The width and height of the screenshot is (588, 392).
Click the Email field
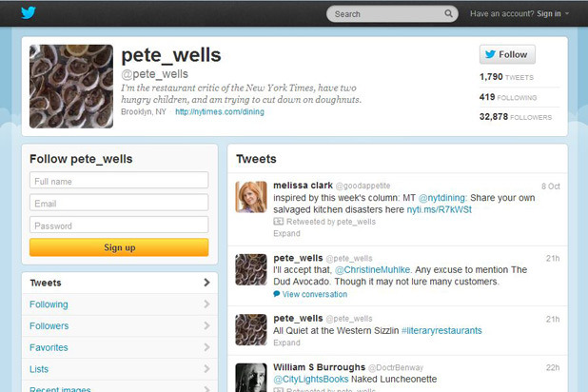click(119, 203)
